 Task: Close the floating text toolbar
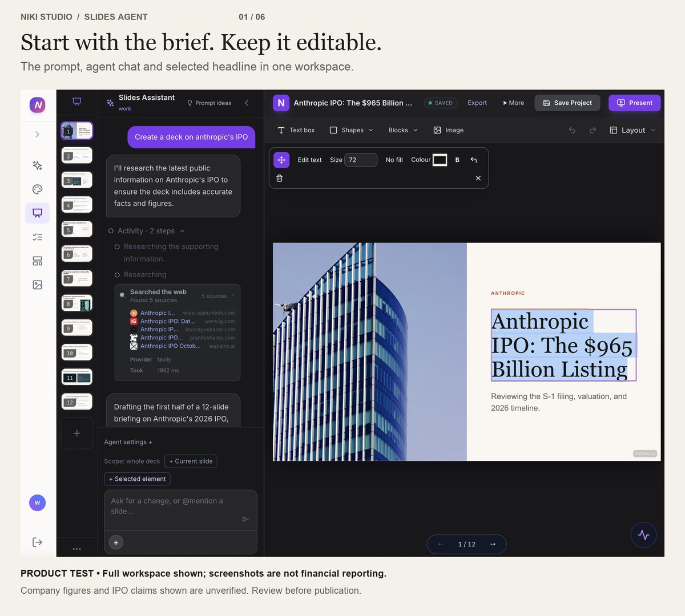[478, 178]
